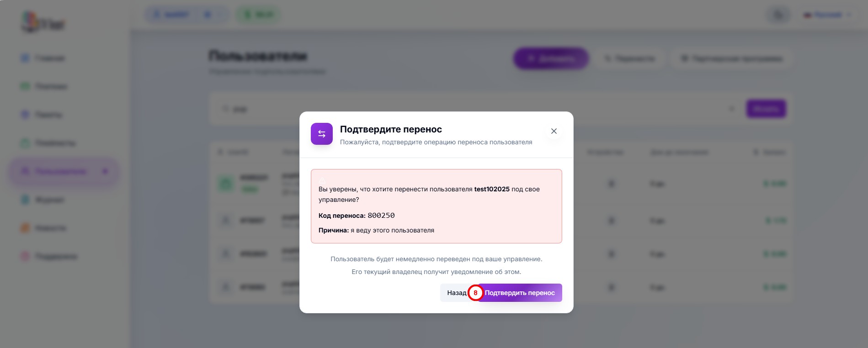This screenshot has height=348, width=868.
Task: Click the Главная icon in sidebar
Action: pyautogui.click(x=25, y=58)
